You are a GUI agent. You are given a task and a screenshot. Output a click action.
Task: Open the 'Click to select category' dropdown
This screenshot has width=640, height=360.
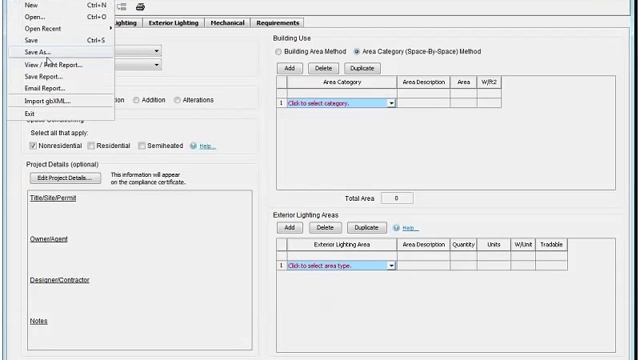(x=391, y=103)
